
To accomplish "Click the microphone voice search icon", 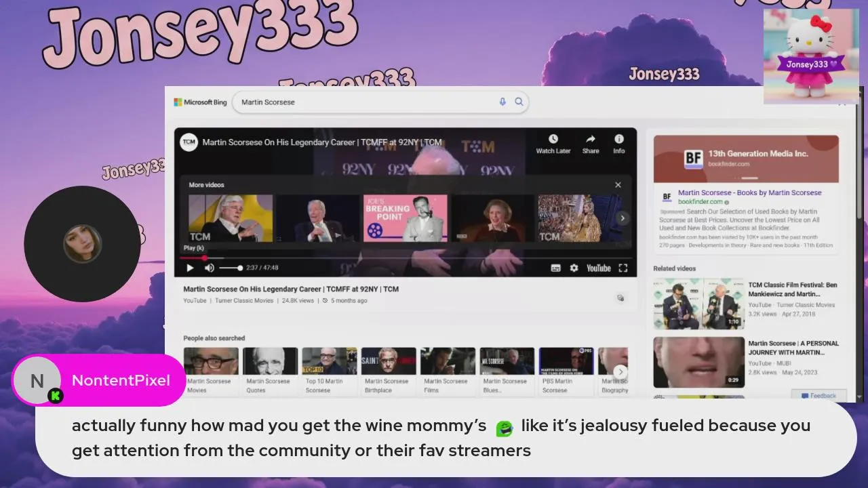I will tap(502, 102).
